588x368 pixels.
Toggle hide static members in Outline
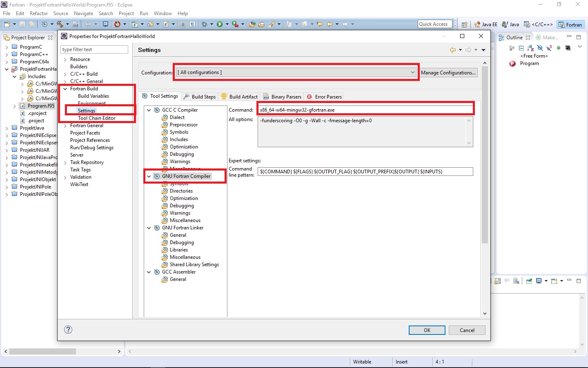point(549,48)
